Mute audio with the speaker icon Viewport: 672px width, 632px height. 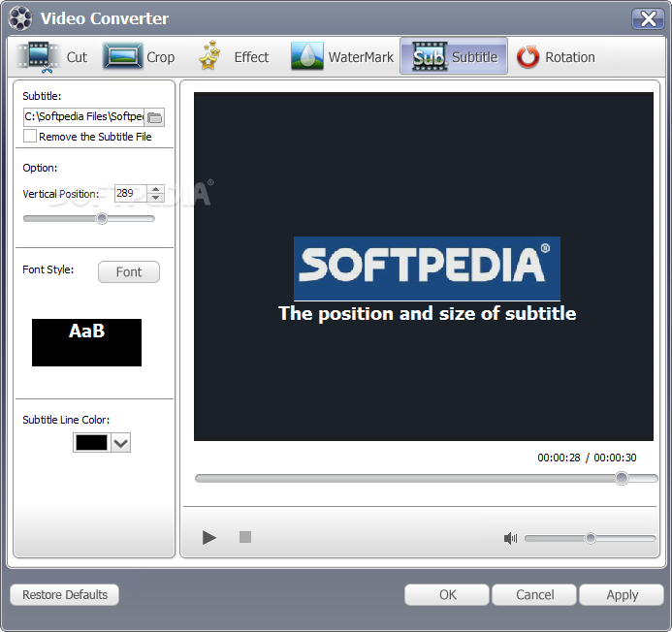(510, 538)
